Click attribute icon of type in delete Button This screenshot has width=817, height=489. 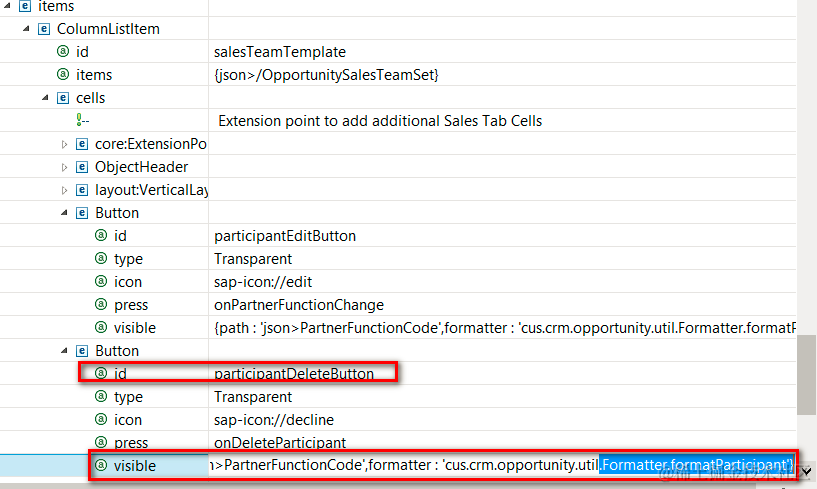pyautogui.click(x=101, y=396)
